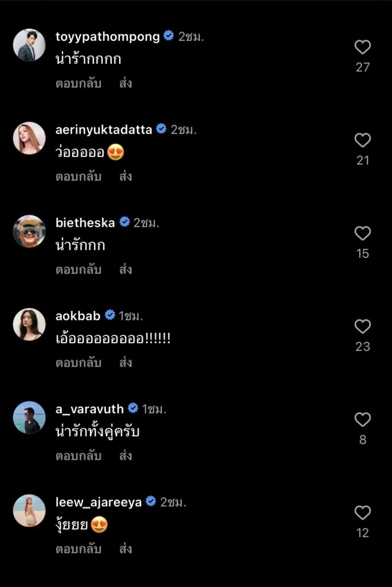Like bietheska's comment
Image resolution: width=392 pixels, height=587 pixels.
pos(362,233)
